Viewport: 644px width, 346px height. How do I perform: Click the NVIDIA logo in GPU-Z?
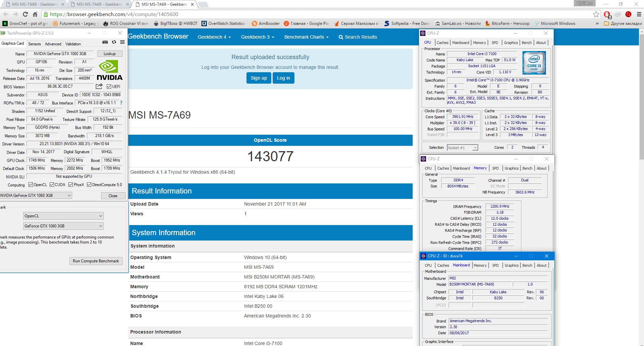pyautogui.click(x=109, y=70)
